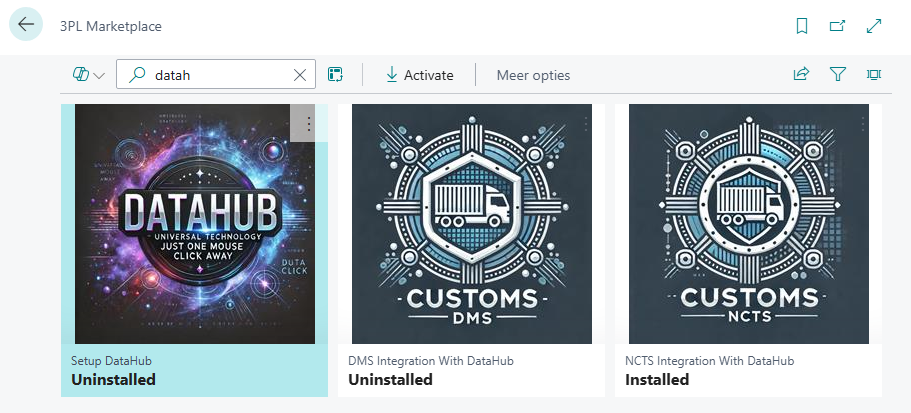Select the DataHub thumbnail image
This screenshot has width=911, height=413.
pyautogui.click(x=195, y=224)
